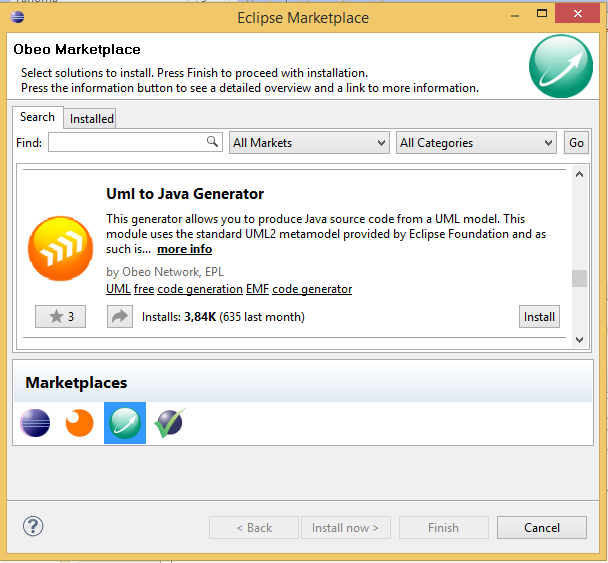Open the more info link

tap(185, 249)
